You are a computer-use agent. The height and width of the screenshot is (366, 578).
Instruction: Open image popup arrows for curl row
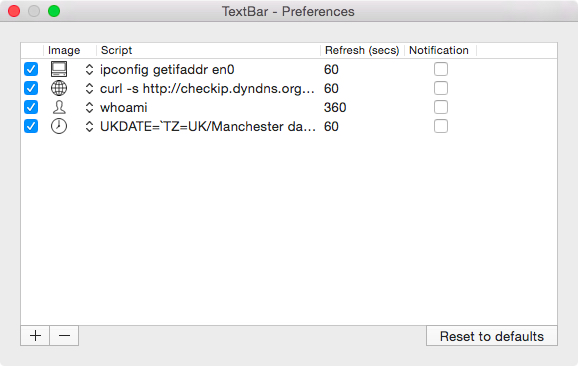(x=89, y=88)
